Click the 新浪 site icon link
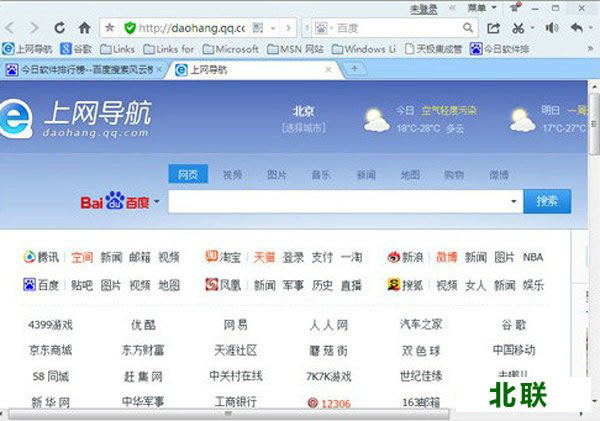600x421 pixels. click(x=393, y=257)
